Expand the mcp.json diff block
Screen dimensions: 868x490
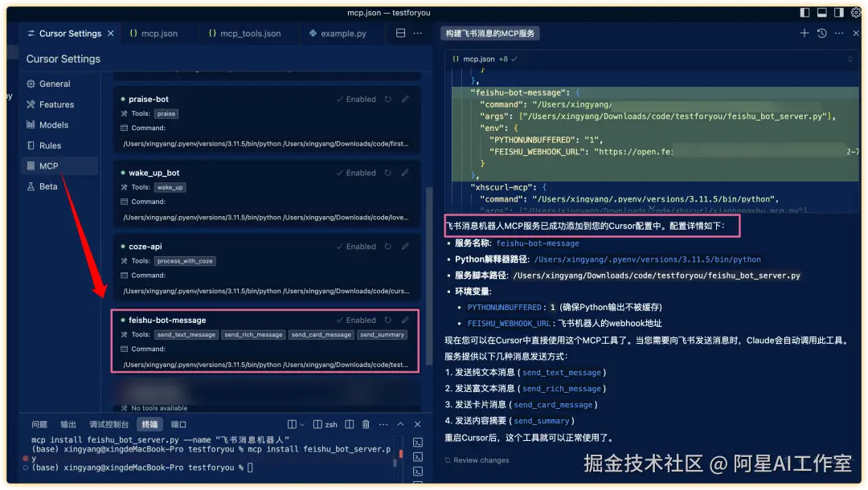tap(850, 59)
